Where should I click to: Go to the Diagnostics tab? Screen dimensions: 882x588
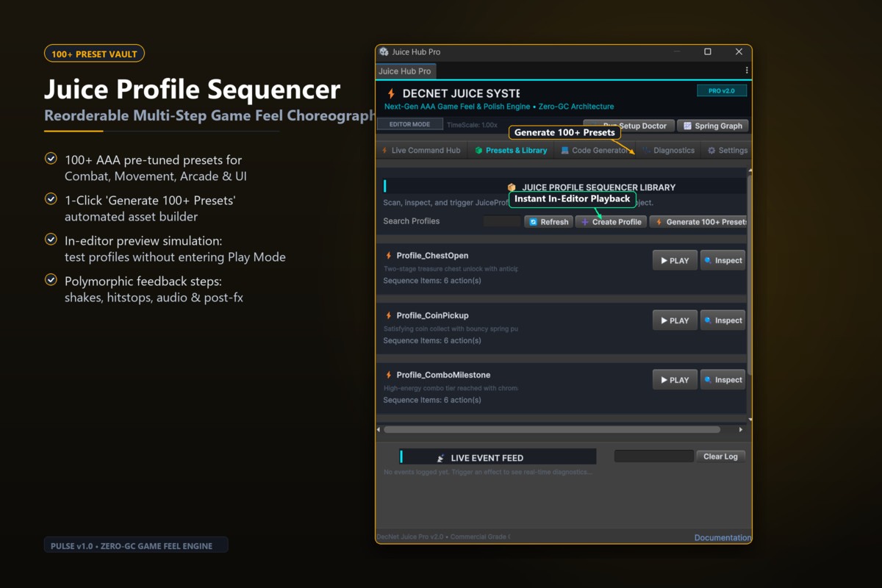(x=669, y=150)
